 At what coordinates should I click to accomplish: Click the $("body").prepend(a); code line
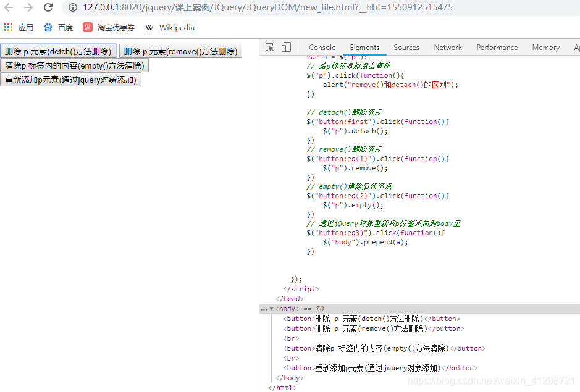coord(366,242)
